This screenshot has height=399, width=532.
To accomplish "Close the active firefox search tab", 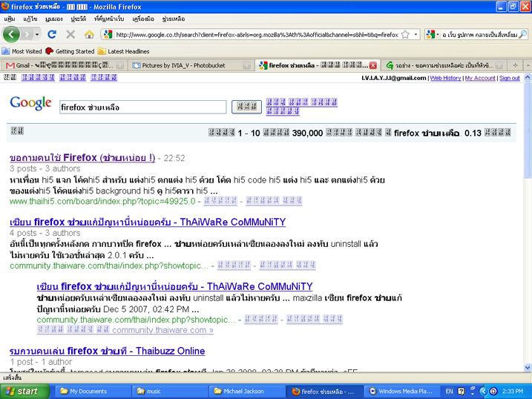I will point(373,65).
